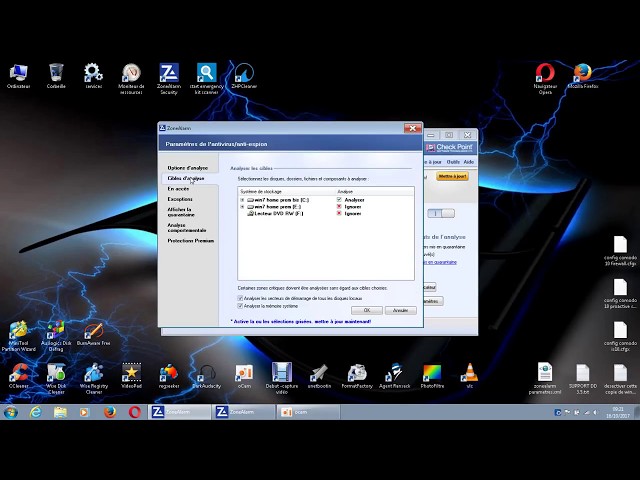Launch the emergency kit scanner shortcut
The height and width of the screenshot is (480, 640).
click(x=206, y=79)
